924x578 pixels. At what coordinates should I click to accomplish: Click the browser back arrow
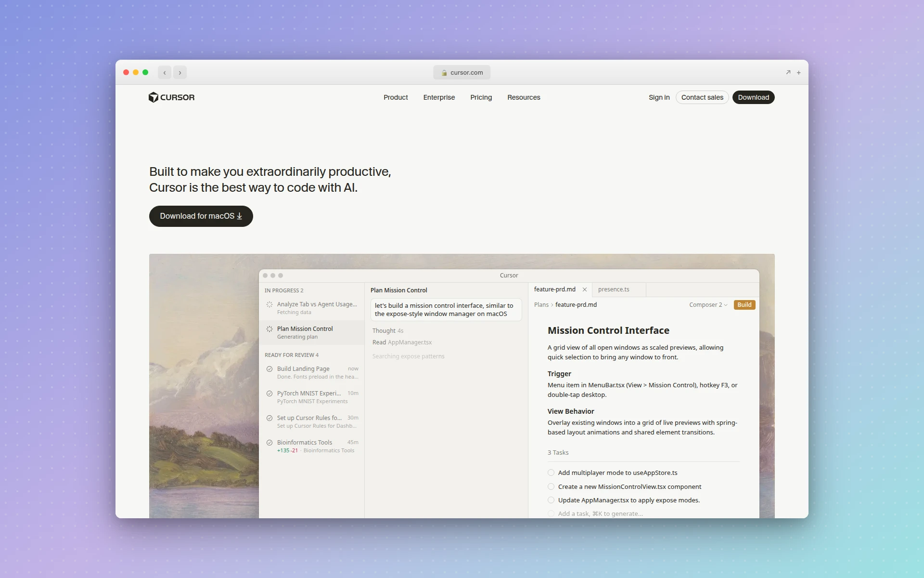click(x=165, y=72)
